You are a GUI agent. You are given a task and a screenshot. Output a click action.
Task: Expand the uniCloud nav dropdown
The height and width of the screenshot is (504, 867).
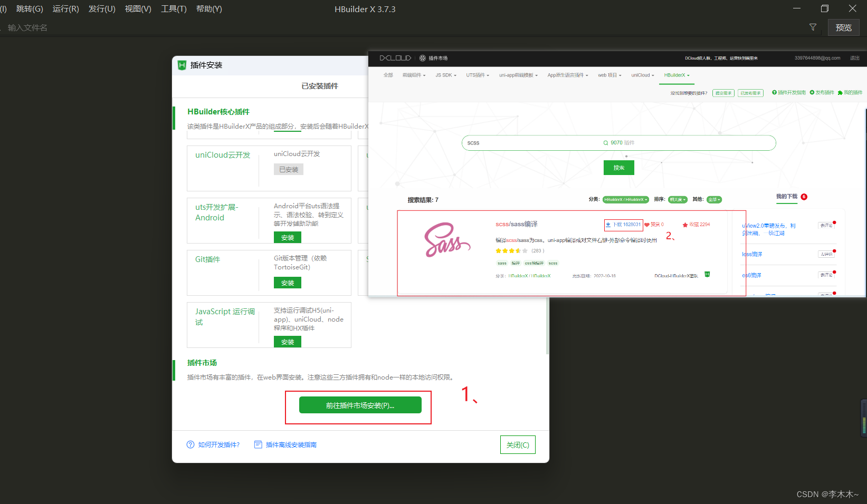pyautogui.click(x=643, y=75)
